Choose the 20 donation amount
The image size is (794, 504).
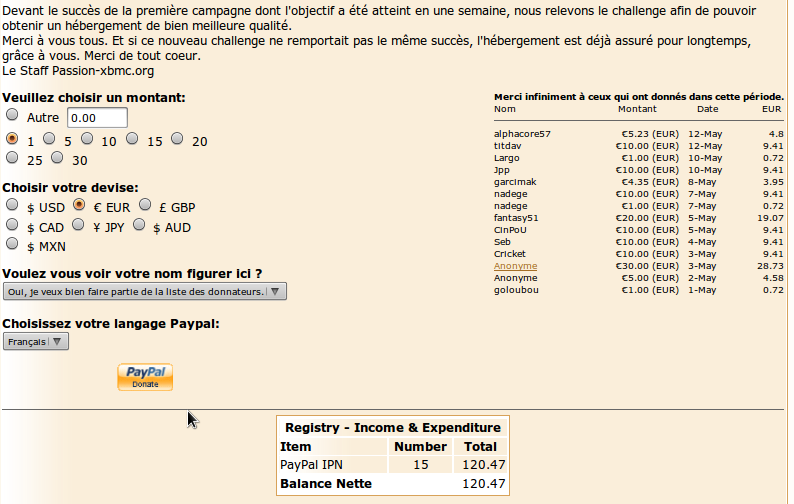pos(177,139)
